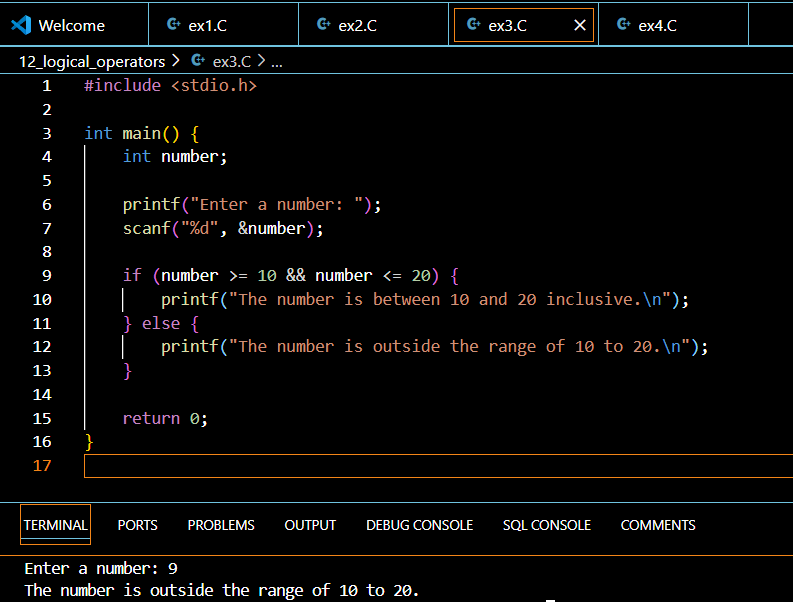Viewport: 793px width, 602px height.
Task: Click the ex3.C file icon in breadcrumb
Action: point(197,61)
